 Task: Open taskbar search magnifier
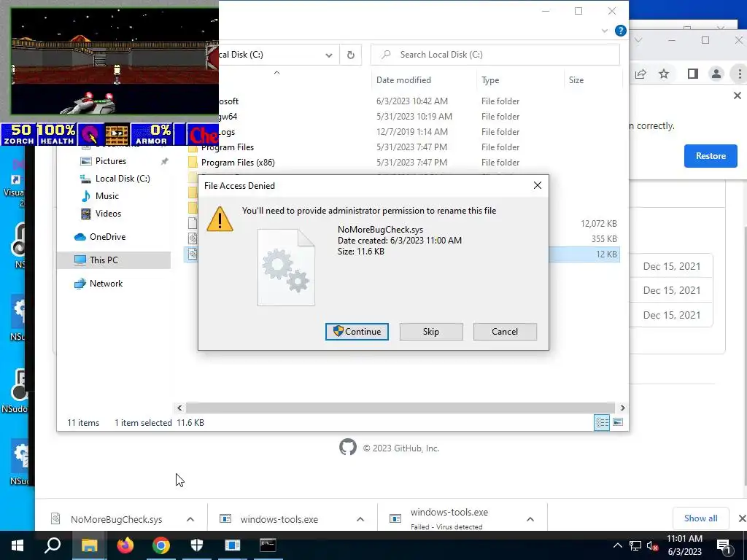53,545
